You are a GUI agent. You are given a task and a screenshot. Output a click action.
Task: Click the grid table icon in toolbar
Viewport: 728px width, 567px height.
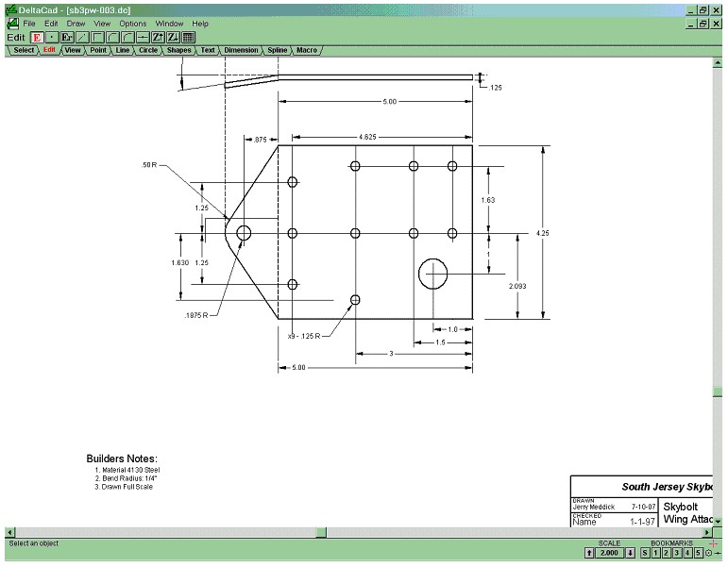[x=189, y=37]
